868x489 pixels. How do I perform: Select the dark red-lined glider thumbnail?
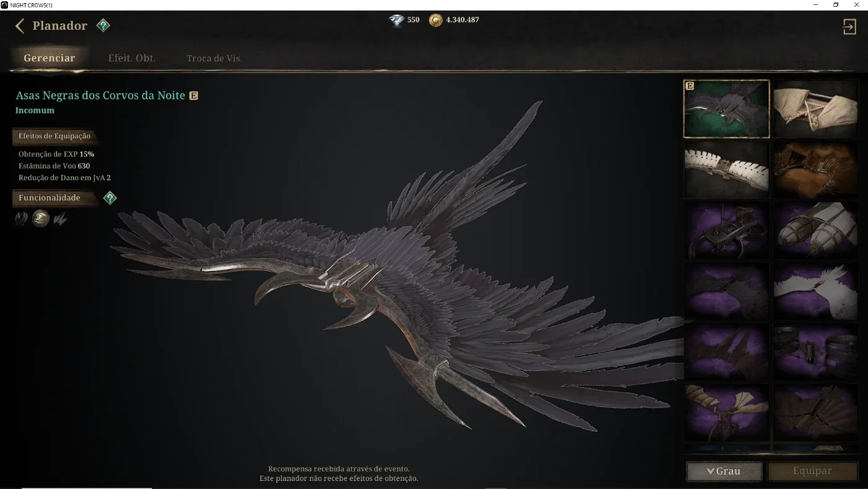(815, 413)
